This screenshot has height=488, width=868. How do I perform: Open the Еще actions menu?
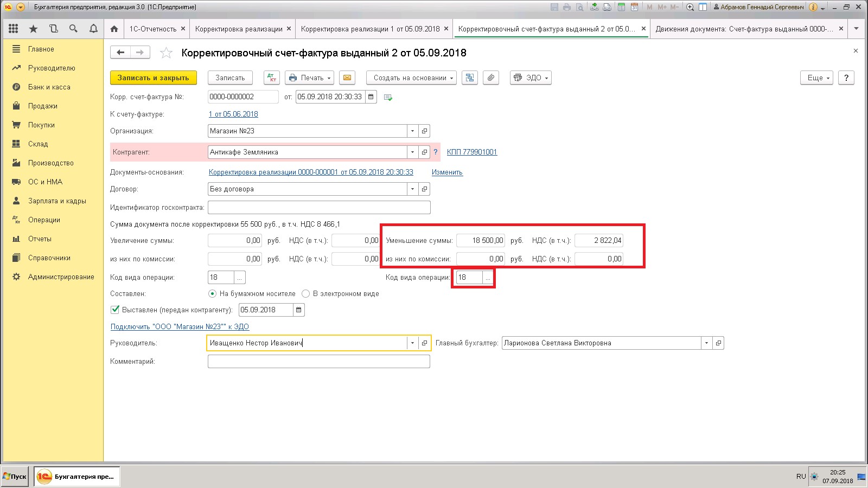[816, 78]
